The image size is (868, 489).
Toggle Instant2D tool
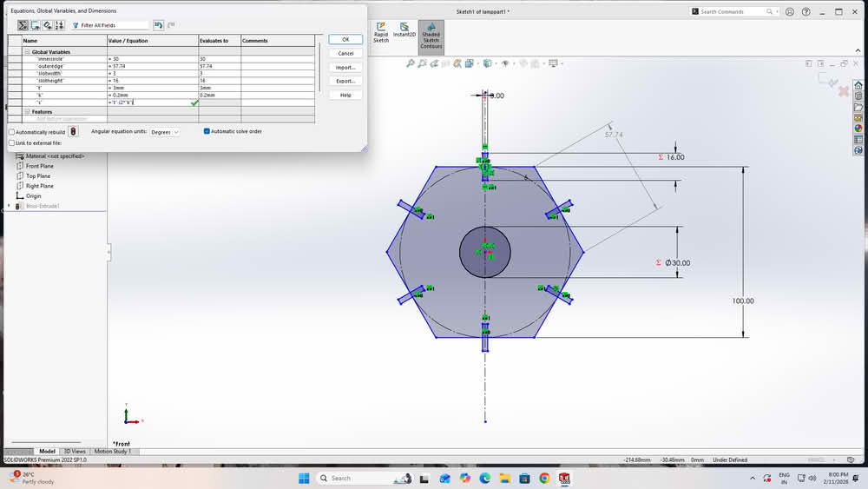pos(404,30)
